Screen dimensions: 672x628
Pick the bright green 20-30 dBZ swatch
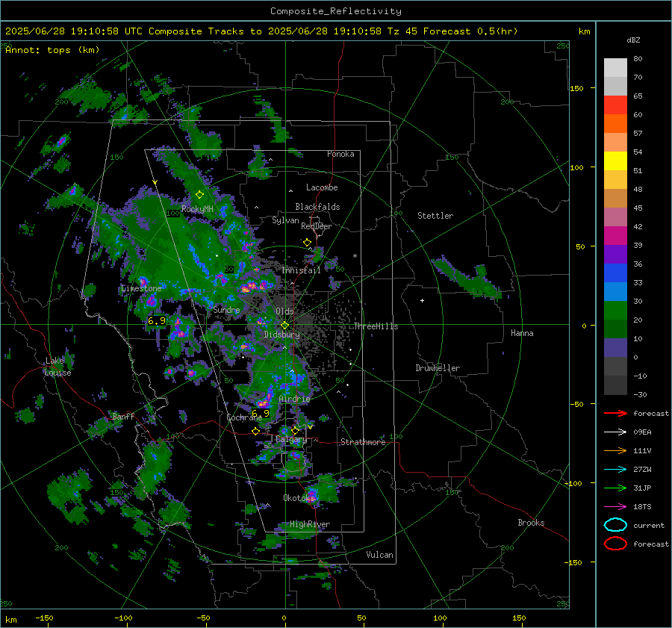615,311
